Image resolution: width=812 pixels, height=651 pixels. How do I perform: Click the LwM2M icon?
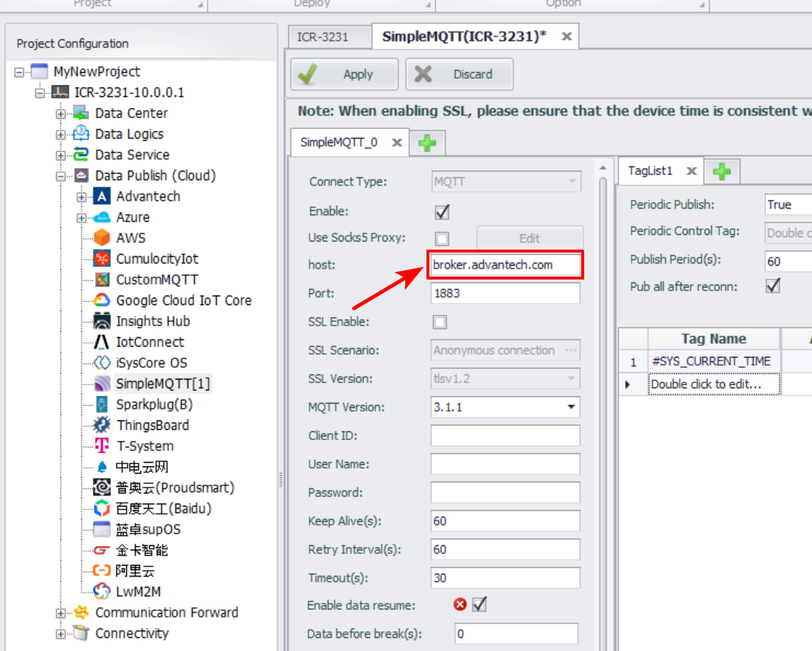[x=102, y=591]
